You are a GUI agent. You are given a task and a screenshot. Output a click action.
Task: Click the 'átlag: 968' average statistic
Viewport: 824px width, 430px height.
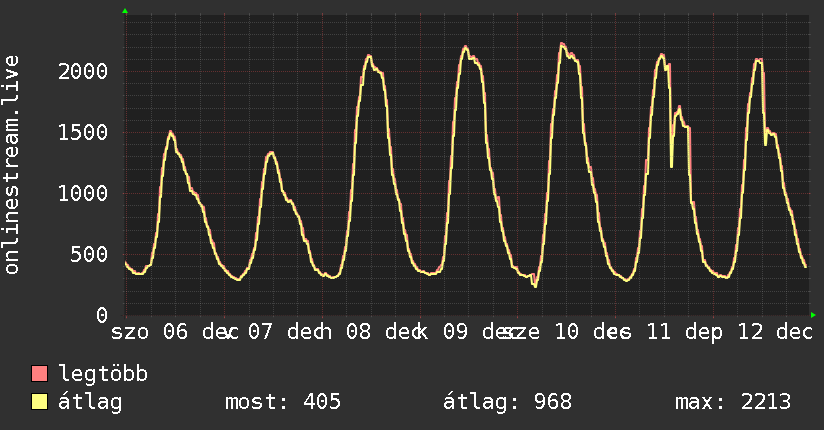tap(507, 403)
